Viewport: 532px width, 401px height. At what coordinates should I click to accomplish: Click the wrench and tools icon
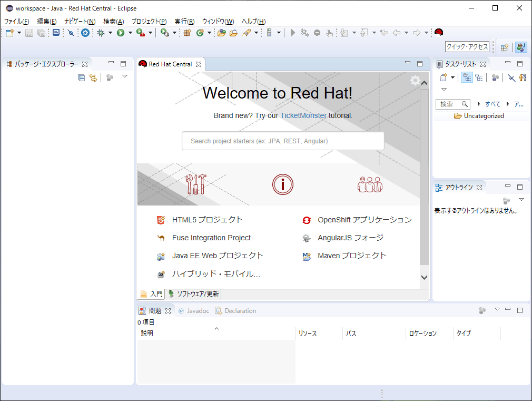pos(196,184)
